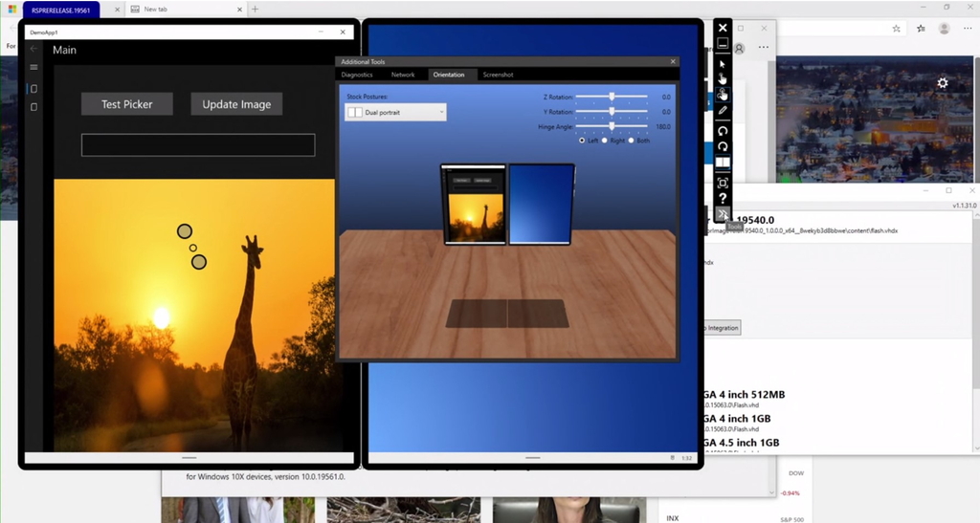
Task: Click the fit-to-screen zoom icon
Action: click(723, 183)
